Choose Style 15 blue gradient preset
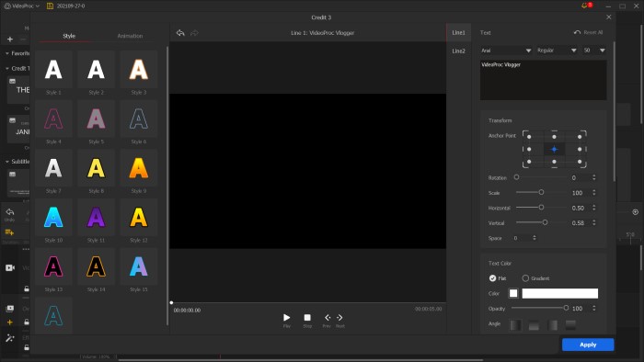 coord(139,266)
